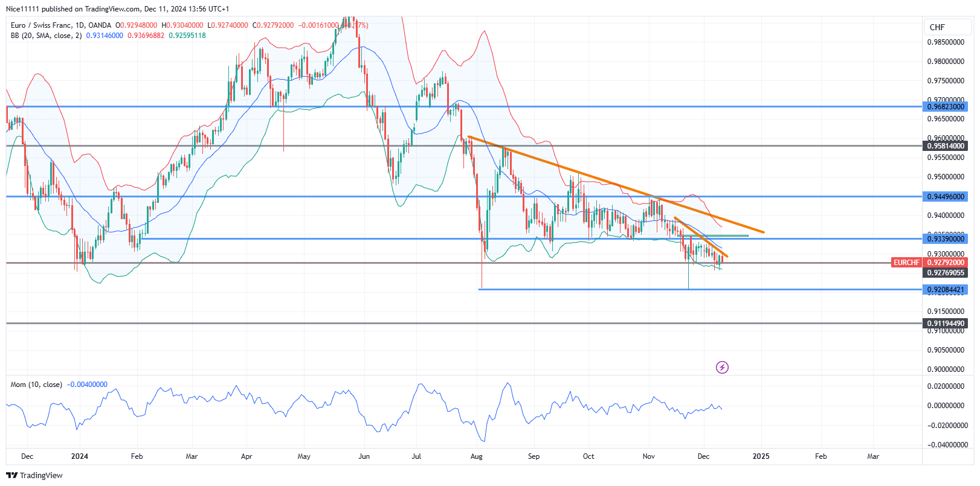Image resolution: width=980 pixels, height=486 pixels.
Task: Click the Aug label on the time axis
Action: (x=477, y=456)
